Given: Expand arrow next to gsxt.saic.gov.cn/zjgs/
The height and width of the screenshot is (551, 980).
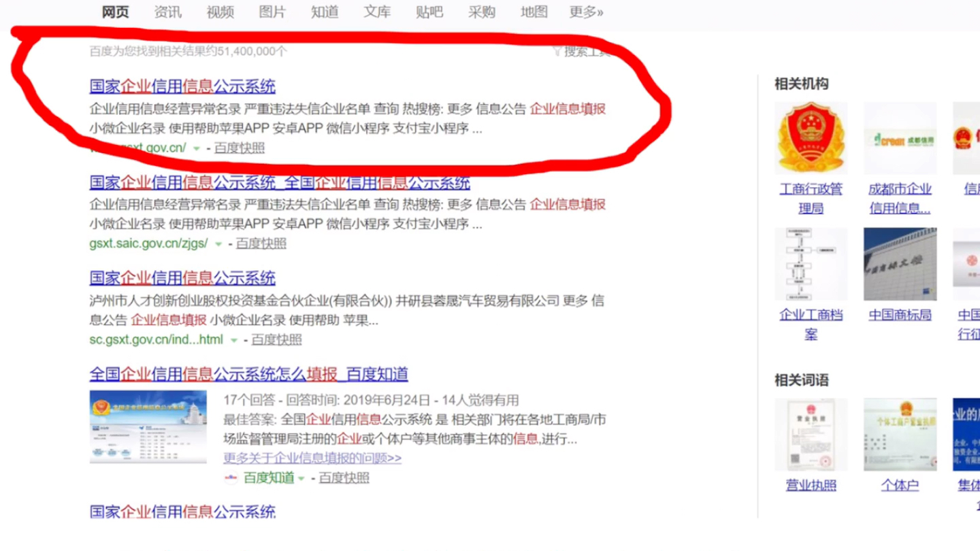Looking at the screenshot, I should coord(218,244).
